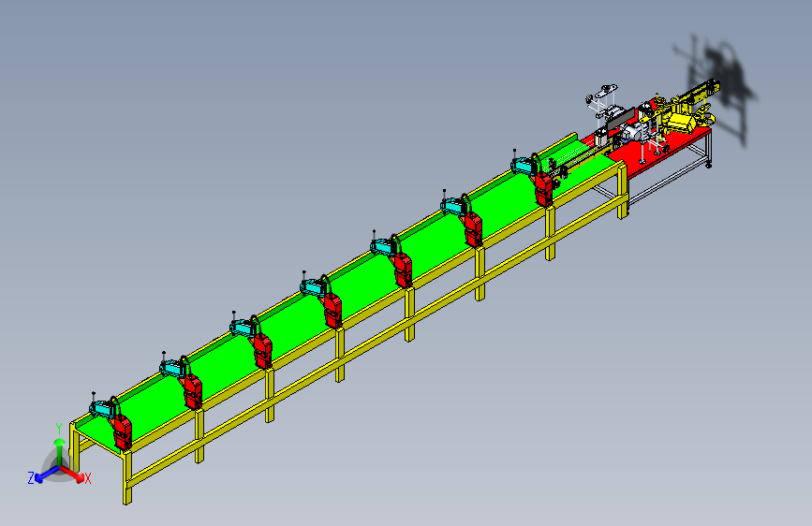
Task: Click the blue Z axis of the orientation triad
Action: coord(45,475)
